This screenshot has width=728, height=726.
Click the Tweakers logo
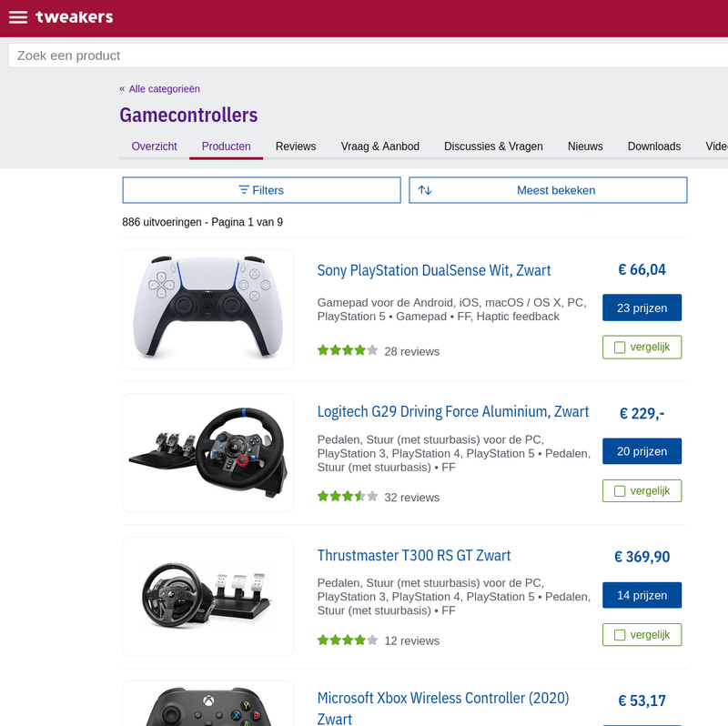coord(74,17)
